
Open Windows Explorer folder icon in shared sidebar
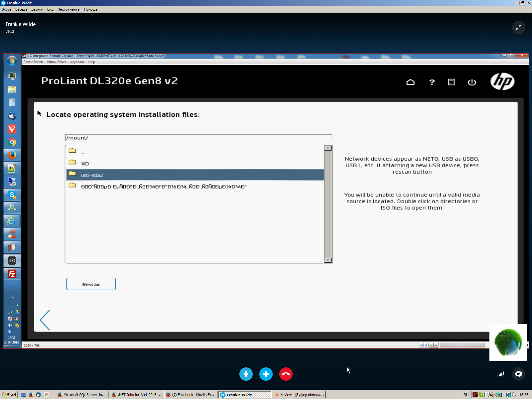[12, 89]
